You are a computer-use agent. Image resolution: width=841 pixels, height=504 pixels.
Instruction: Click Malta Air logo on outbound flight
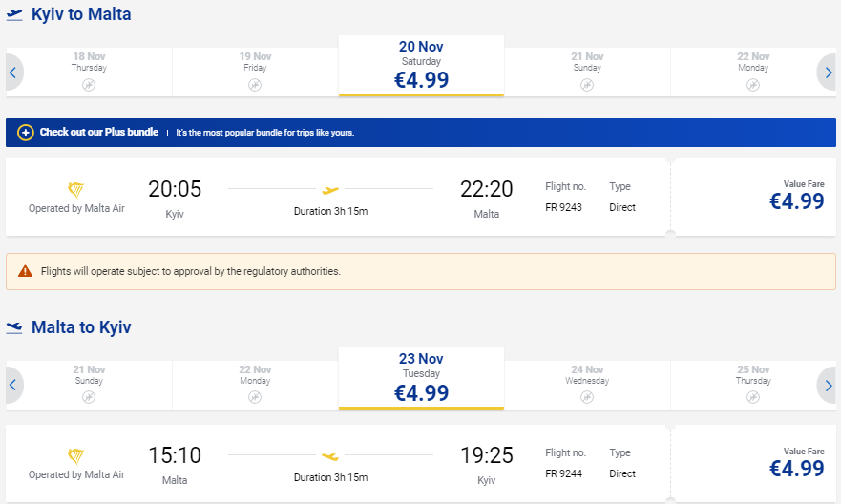pyautogui.click(x=76, y=189)
